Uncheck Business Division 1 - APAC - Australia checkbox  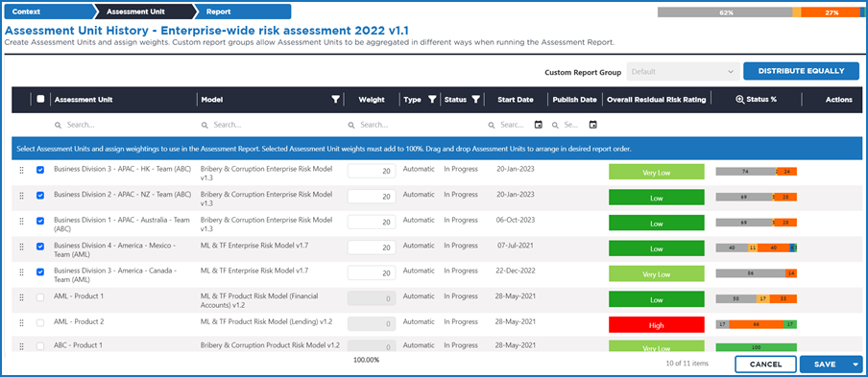coord(40,221)
